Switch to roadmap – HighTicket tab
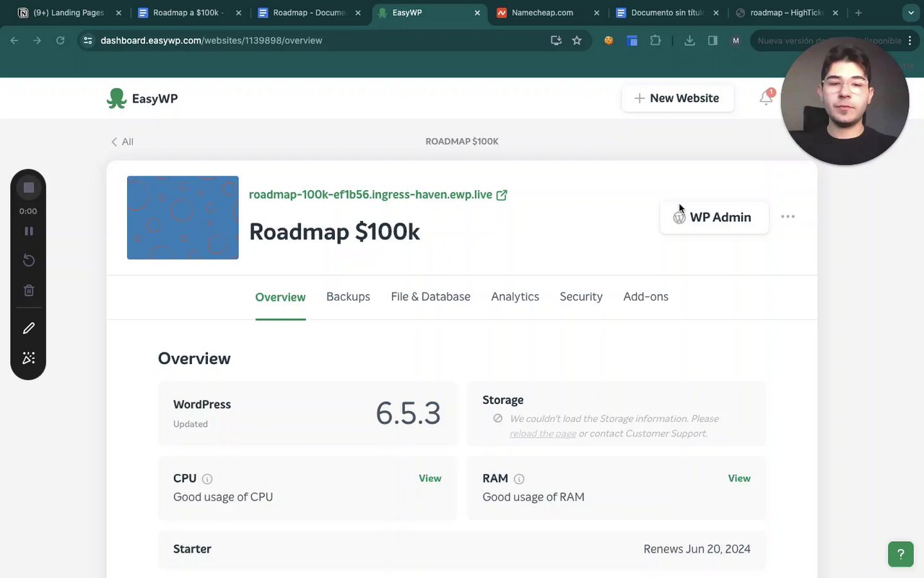 (788, 13)
